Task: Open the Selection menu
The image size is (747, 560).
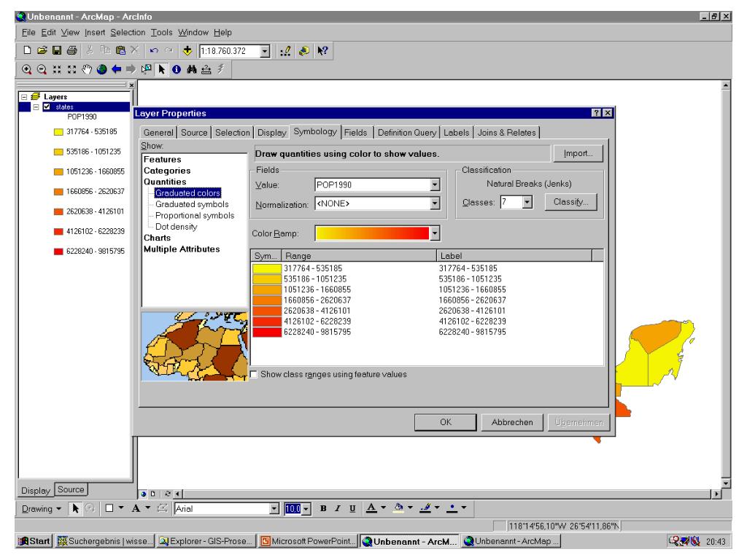Action: coord(128,32)
